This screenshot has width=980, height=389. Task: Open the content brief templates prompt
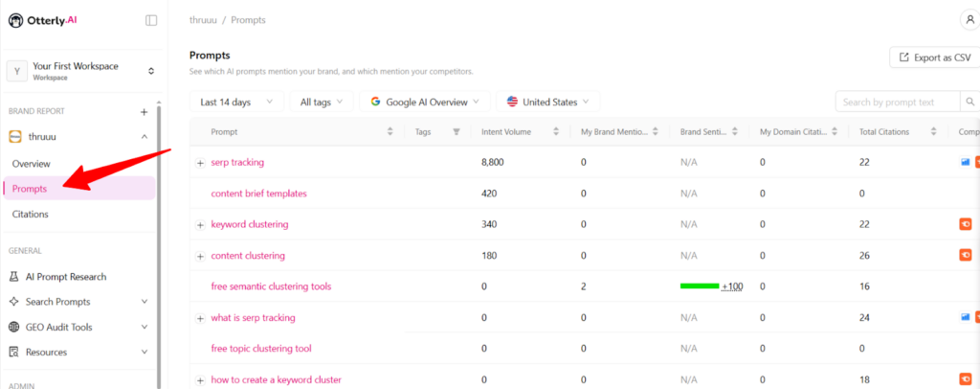pyautogui.click(x=258, y=194)
